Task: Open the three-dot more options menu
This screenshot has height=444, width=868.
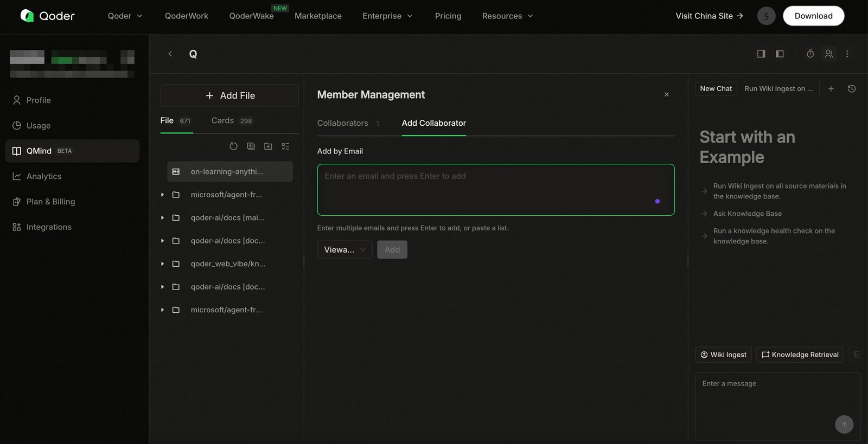Action: tap(847, 54)
